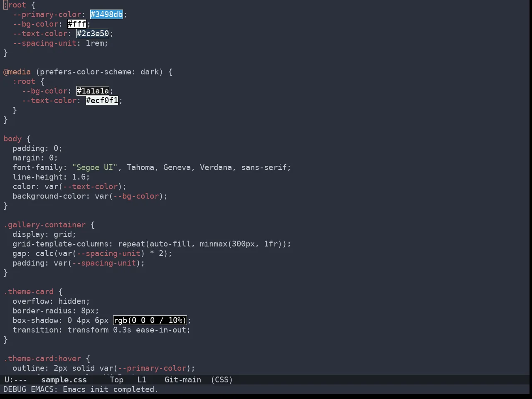Click the #ecf0f1 dark text-color swatch

[102, 101]
